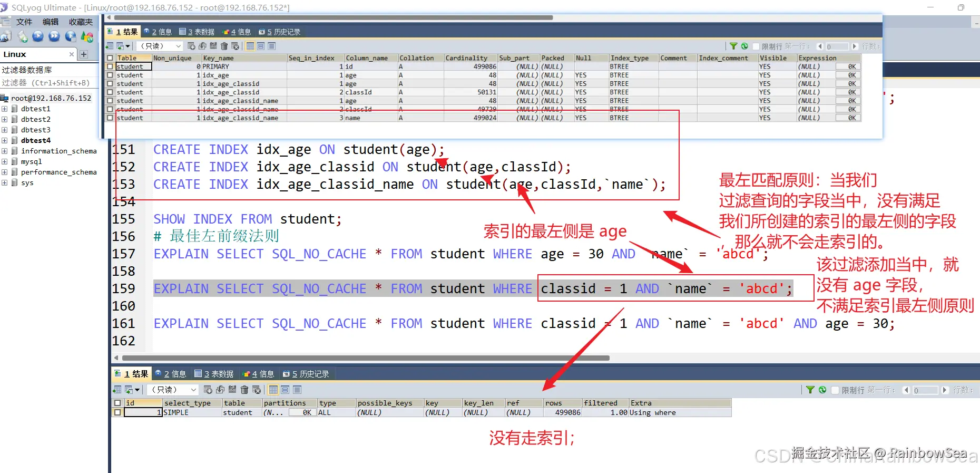Viewport: 980px width, 473px height.
Task: Enable 限制行 checkbox in lower result pane
Action: (x=835, y=390)
